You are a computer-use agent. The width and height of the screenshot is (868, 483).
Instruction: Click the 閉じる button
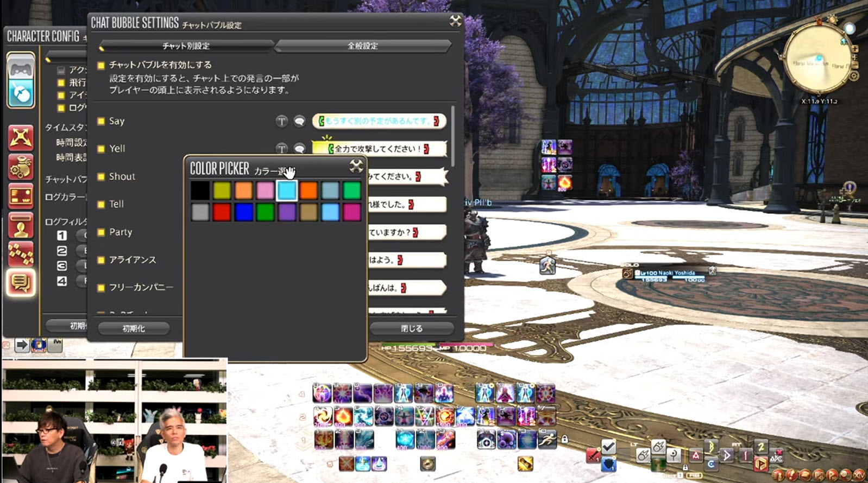pyautogui.click(x=412, y=328)
